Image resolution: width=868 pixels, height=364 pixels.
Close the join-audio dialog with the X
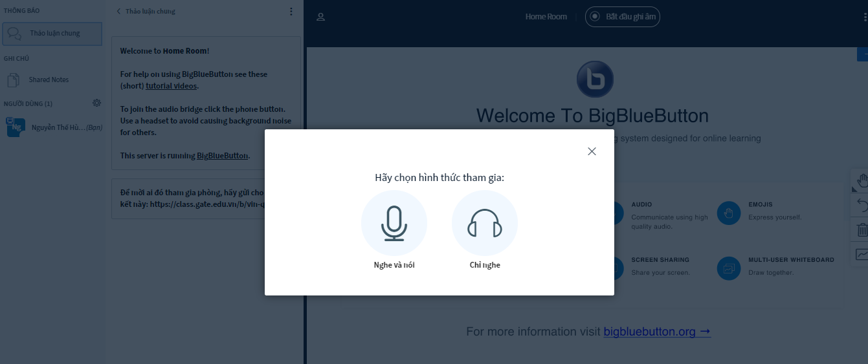pos(592,151)
